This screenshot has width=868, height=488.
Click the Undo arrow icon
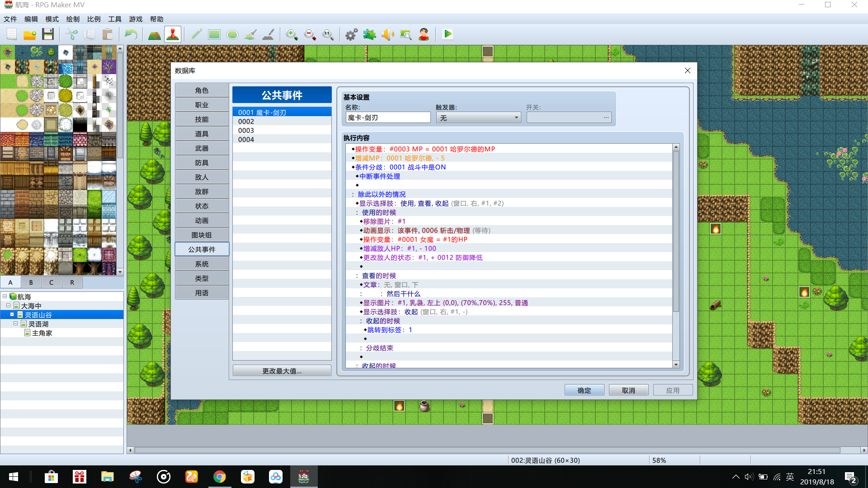click(x=131, y=34)
